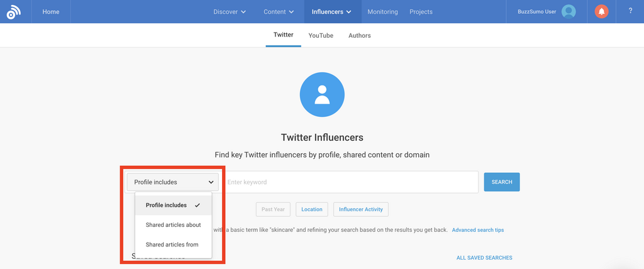This screenshot has width=644, height=269.
Task: Collapse the Profile includes dropdown
Action: coord(172,182)
